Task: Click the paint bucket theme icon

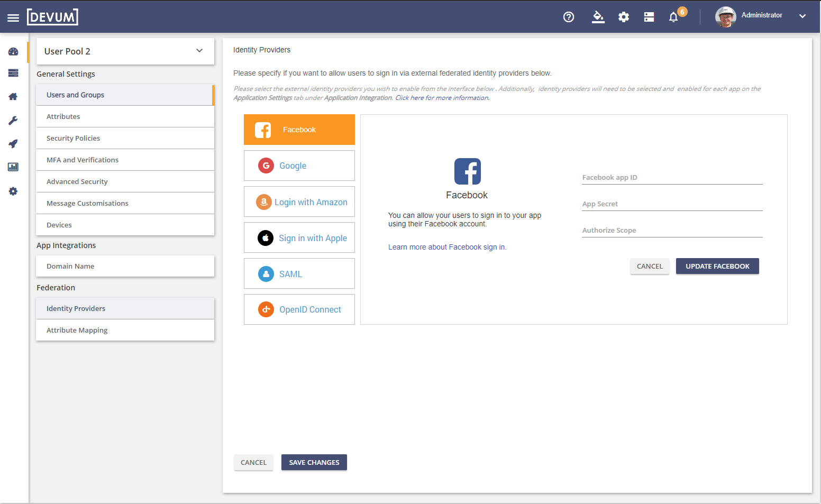Action: 598,17
